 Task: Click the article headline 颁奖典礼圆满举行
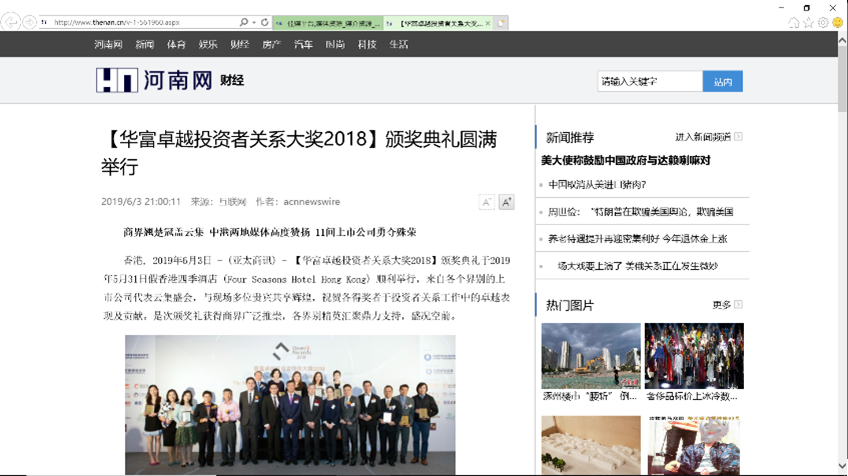(299, 153)
